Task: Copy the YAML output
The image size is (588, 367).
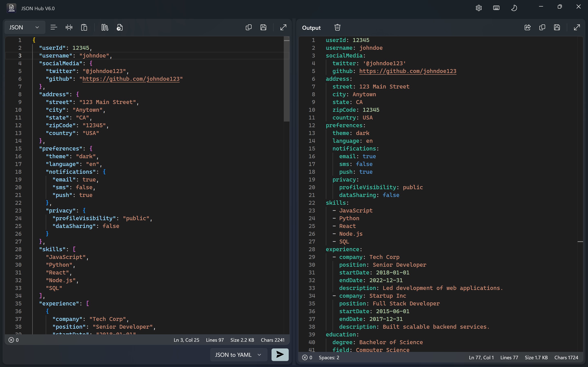Action: (x=542, y=28)
